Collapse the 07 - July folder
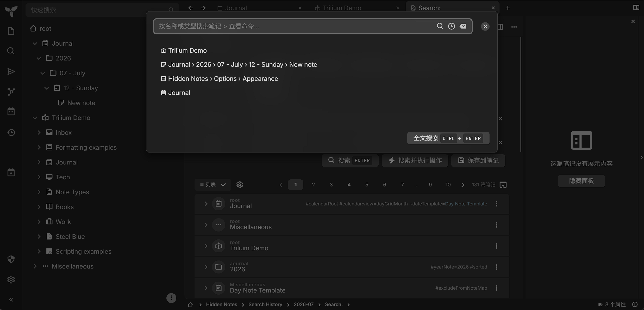The image size is (644, 310). (43, 73)
